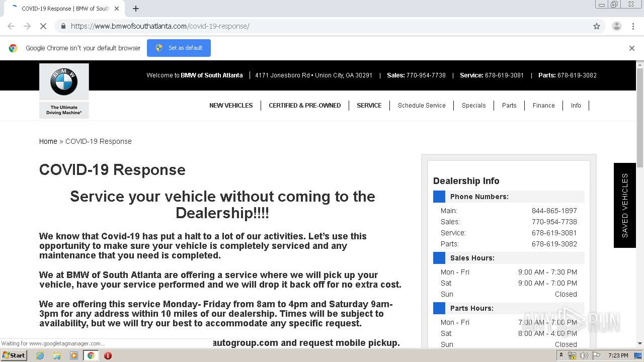Click Sales number in Dealership Info
This screenshot has width=644, height=362.
pos(554,222)
